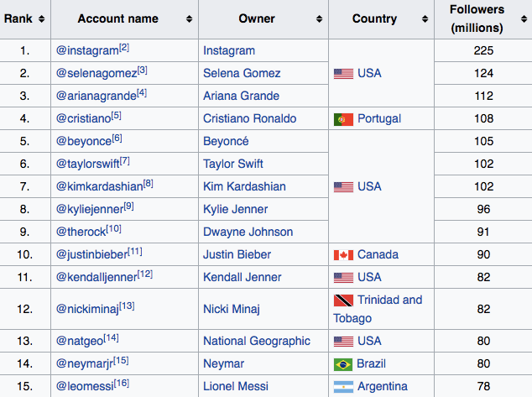Sort by Followers (millions) arrows
The width and height of the screenshot is (532, 397).
pyautogui.click(x=524, y=19)
